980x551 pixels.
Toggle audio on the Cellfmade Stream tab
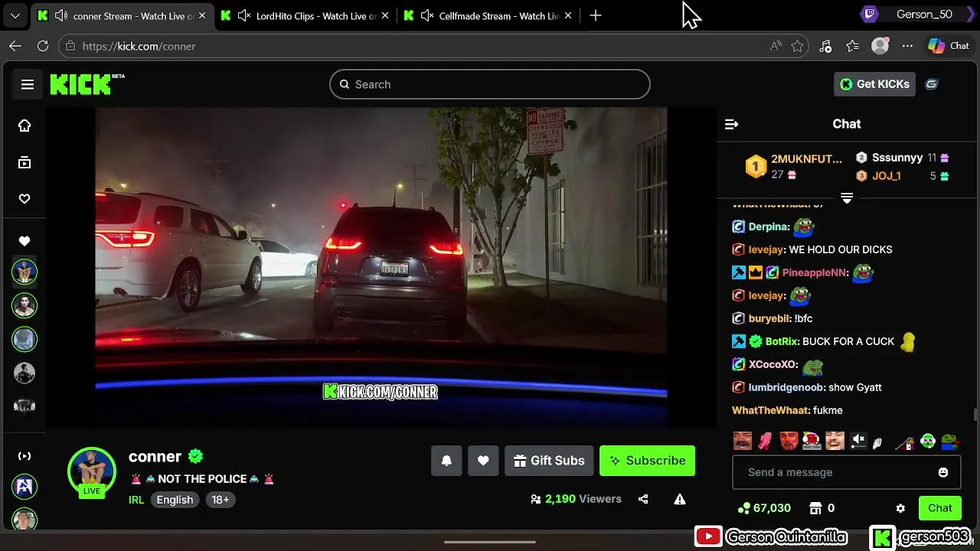(427, 15)
